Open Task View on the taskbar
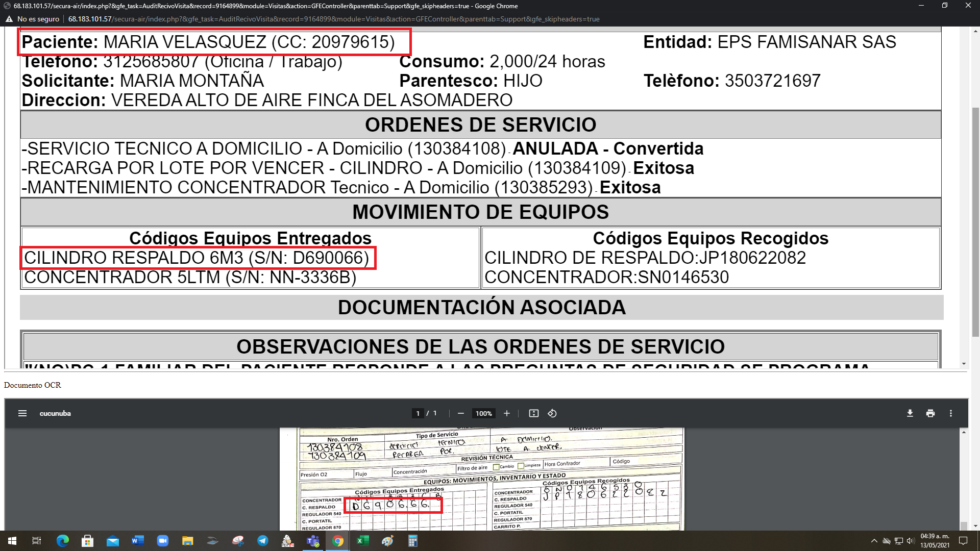The height and width of the screenshot is (551, 980). click(37, 541)
